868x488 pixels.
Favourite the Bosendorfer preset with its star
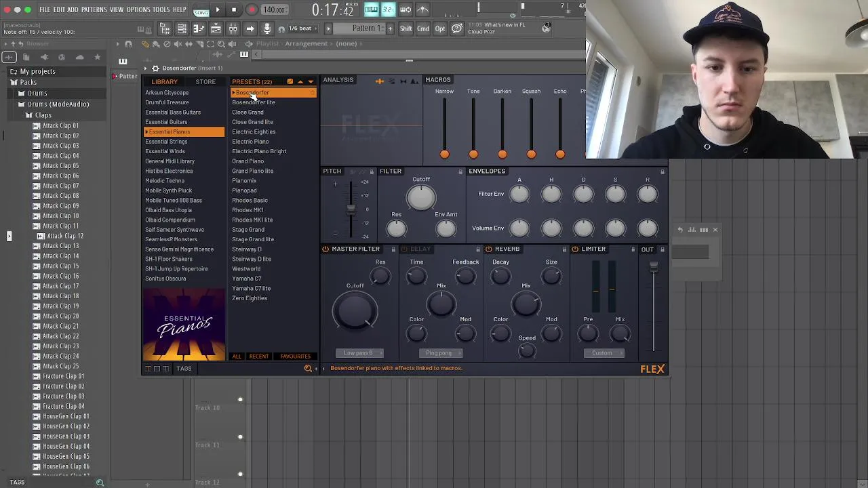tap(312, 93)
